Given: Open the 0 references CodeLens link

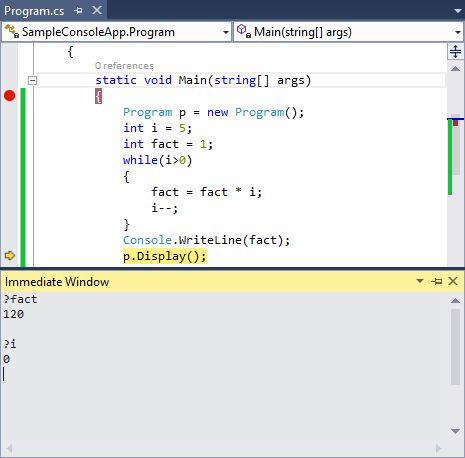Looking at the screenshot, I should tap(124, 66).
